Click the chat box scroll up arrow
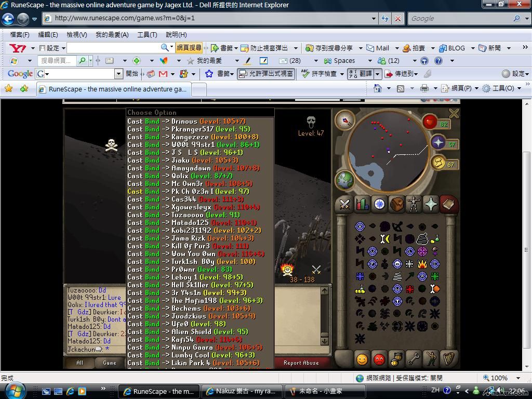This screenshot has height=399, width=532. pyautogui.click(x=325, y=291)
